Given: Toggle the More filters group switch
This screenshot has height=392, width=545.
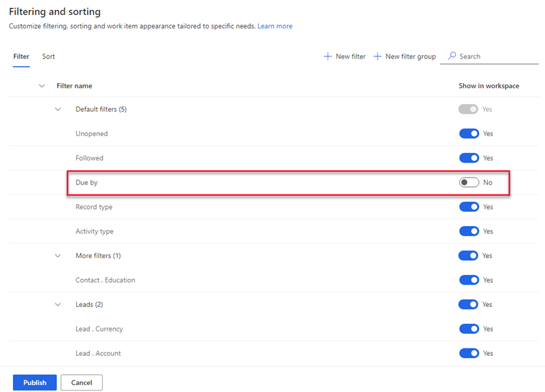Looking at the screenshot, I should point(468,255).
